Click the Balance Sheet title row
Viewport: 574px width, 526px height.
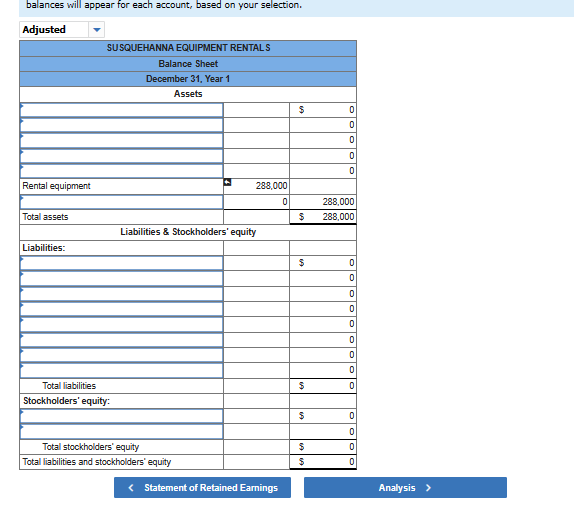pyautogui.click(x=188, y=64)
